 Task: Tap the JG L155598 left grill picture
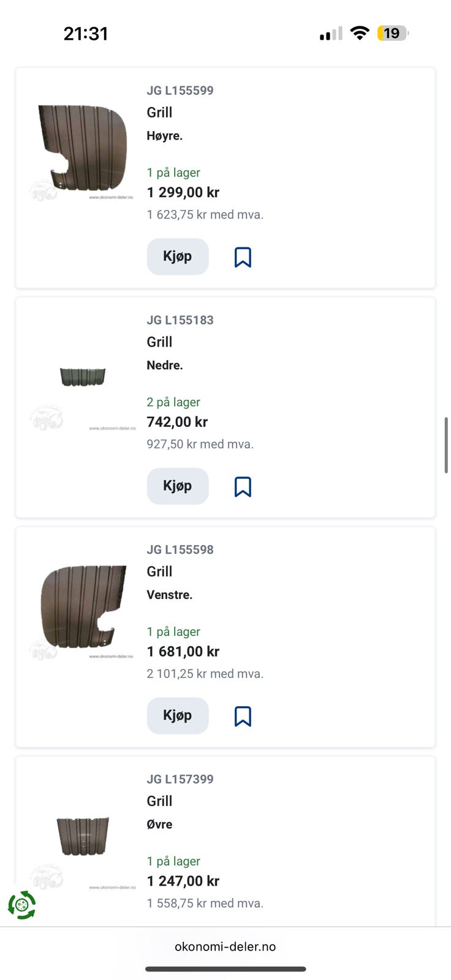83,606
